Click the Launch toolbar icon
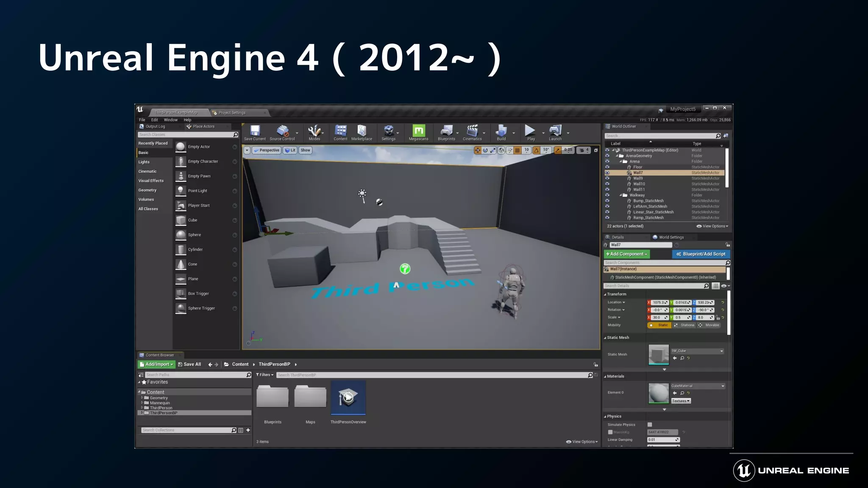Image resolution: width=868 pixels, height=488 pixels. click(555, 133)
